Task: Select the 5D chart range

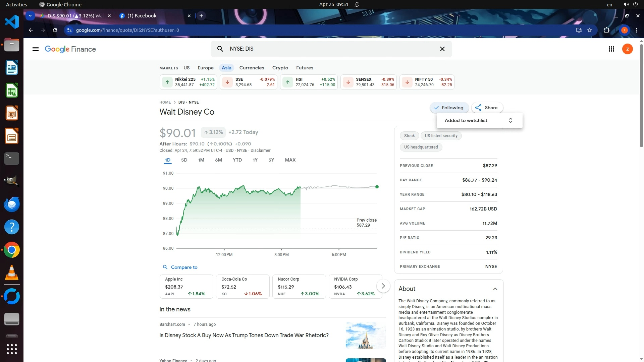Action: (x=184, y=160)
